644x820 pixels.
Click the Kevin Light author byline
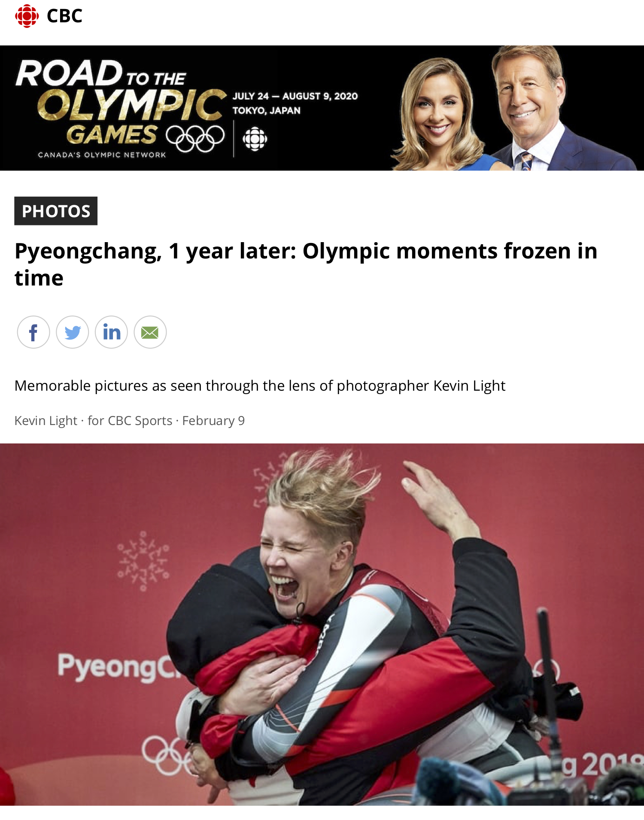(x=46, y=420)
